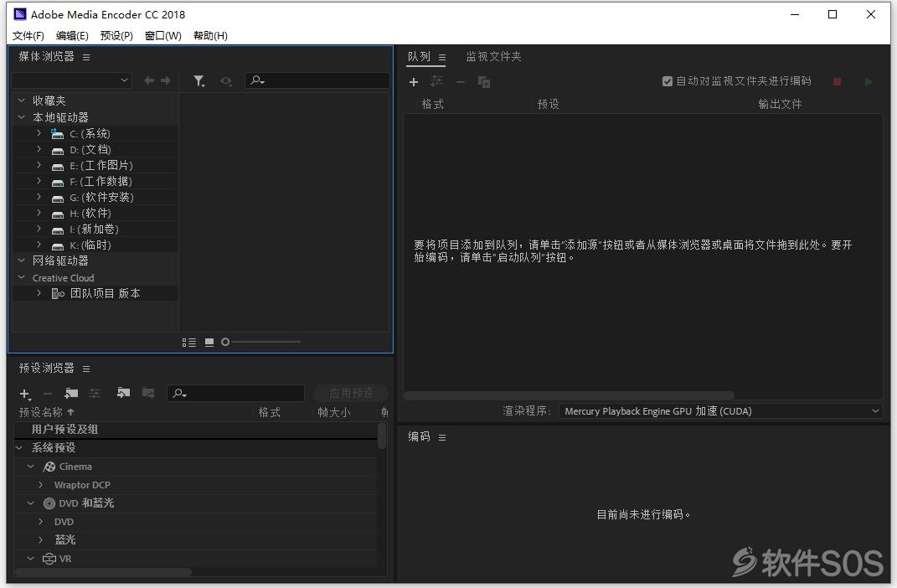Screen dimensions: 897x588
Task: Click the 格式 column header in preset browser
Action: coord(270,412)
